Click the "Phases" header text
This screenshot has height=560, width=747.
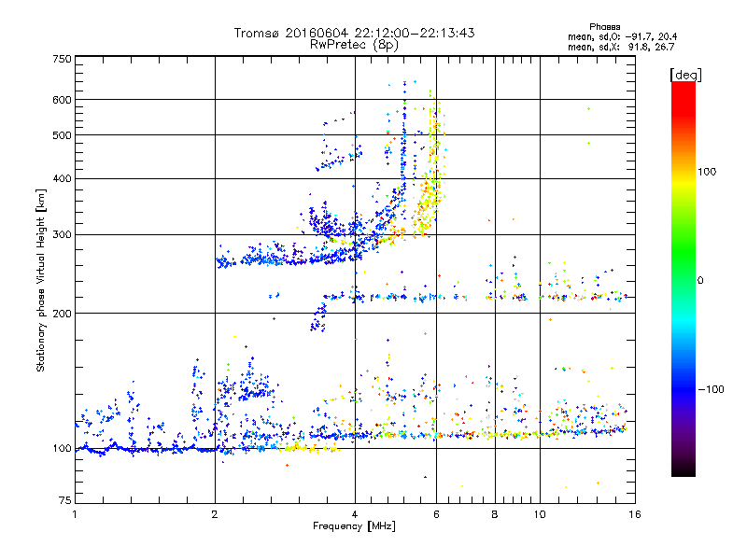coord(604,27)
